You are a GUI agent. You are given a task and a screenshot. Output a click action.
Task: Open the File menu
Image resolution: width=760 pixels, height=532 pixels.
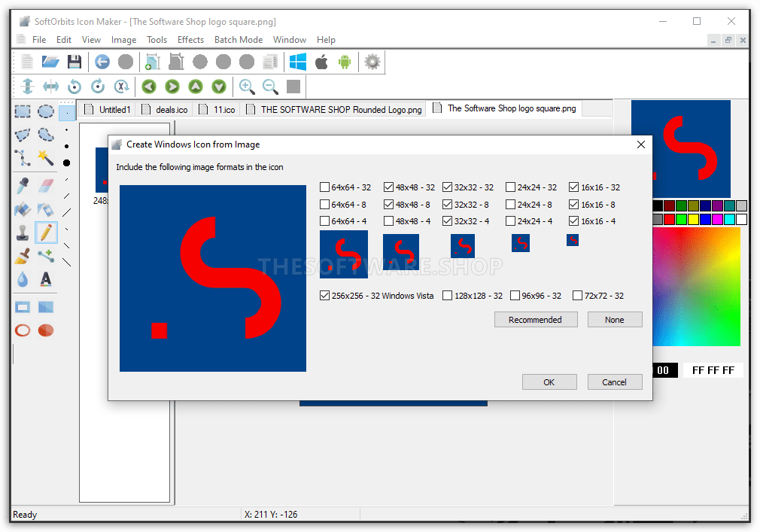tap(39, 40)
